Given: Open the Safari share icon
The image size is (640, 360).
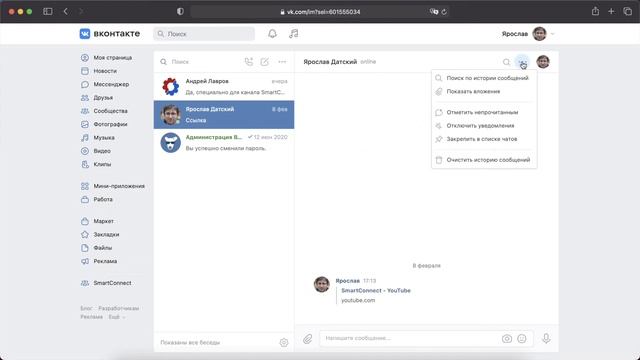Looking at the screenshot, I should pyautogui.click(x=596, y=11).
